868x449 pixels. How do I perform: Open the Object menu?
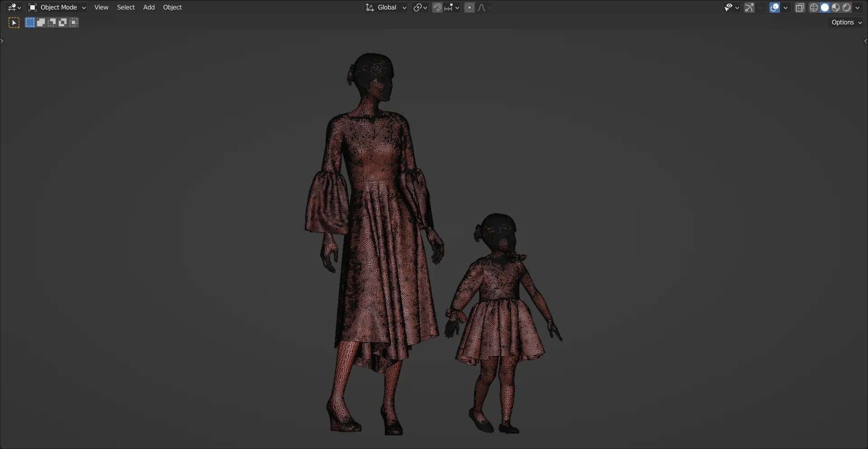172,7
